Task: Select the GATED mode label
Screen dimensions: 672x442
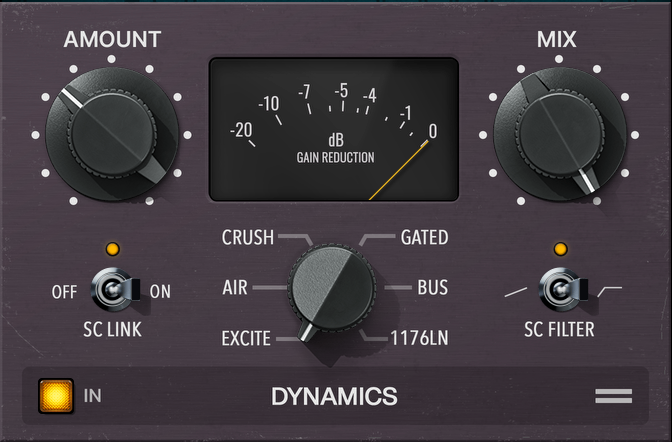Action: click(x=424, y=237)
